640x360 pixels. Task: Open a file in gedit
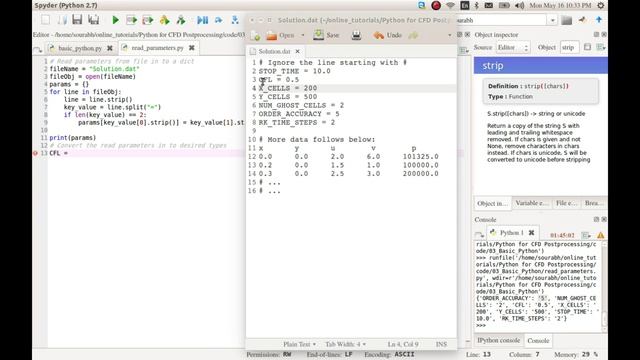pyautogui.click(x=281, y=36)
